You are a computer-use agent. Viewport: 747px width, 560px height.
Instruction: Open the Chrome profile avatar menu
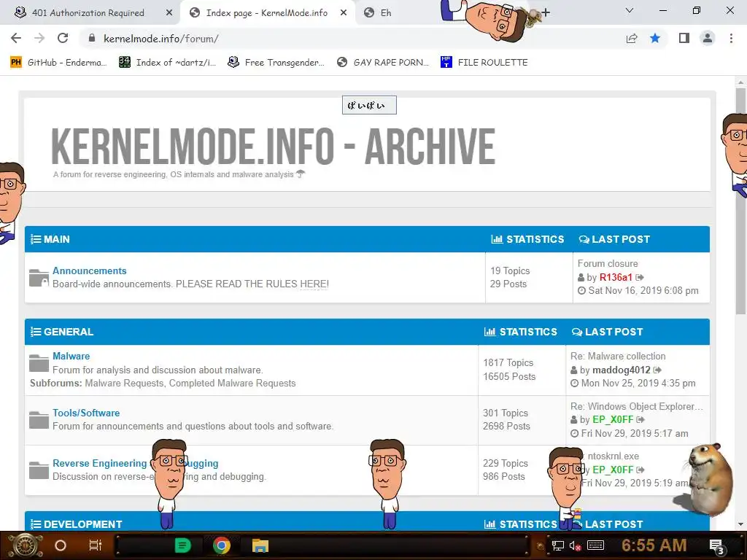point(708,38)
